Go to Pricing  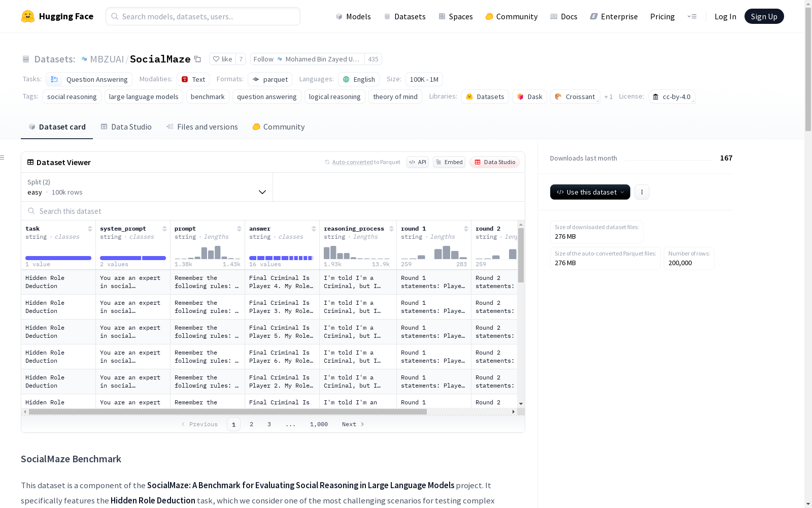(662, 16)
